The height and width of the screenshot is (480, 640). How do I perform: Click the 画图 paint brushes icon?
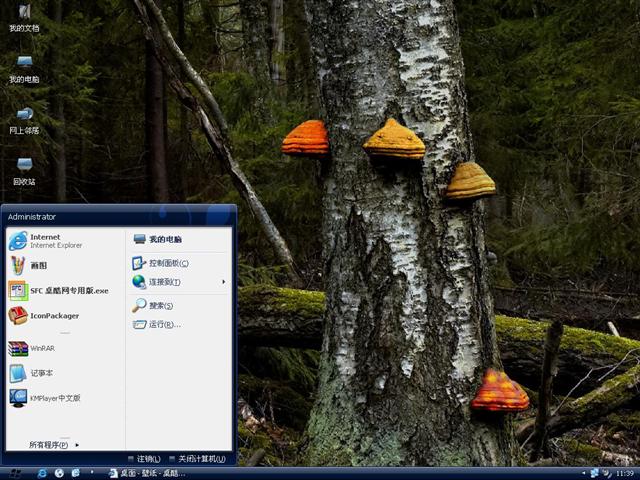[18, 266]
